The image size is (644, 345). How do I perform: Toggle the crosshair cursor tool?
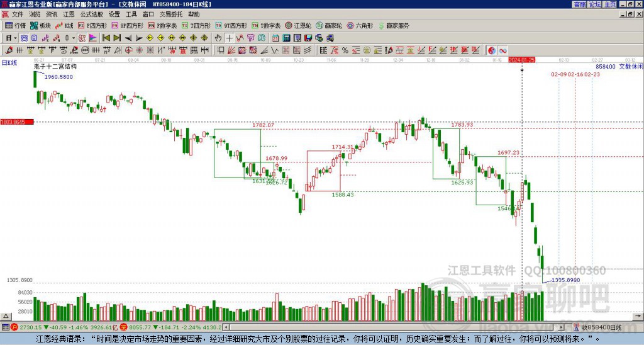(x=229, y=38)
